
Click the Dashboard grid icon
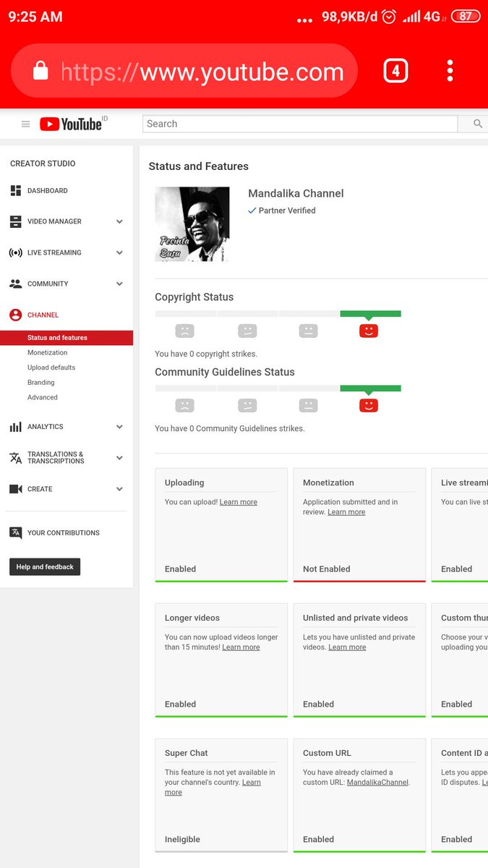coord(15,191)
